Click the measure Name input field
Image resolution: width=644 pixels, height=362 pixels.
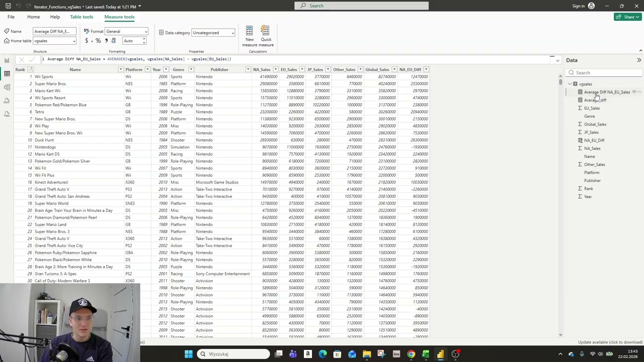coord(54,31)
